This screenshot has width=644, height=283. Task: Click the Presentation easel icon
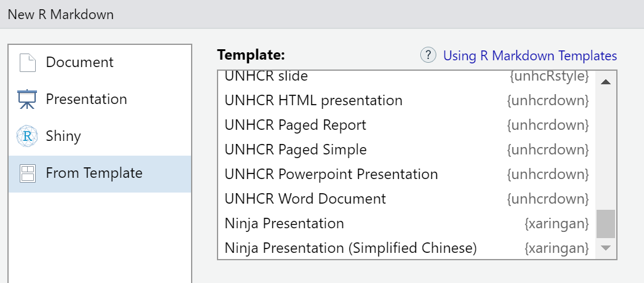click(x=27, y=100)
